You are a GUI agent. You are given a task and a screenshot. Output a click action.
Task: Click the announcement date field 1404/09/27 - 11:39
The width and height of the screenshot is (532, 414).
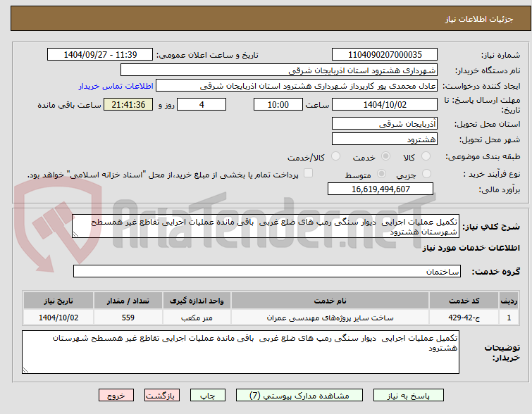(x=100, y=55)
